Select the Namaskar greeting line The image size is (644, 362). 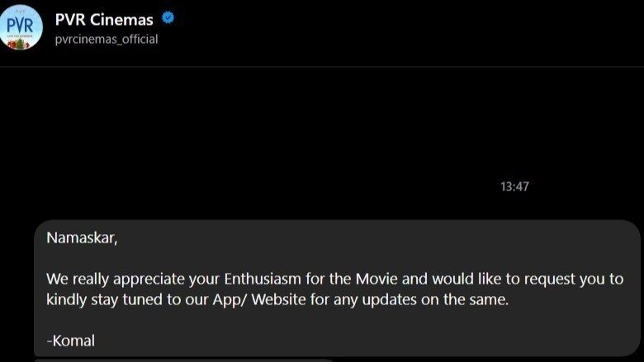point(82,238)
